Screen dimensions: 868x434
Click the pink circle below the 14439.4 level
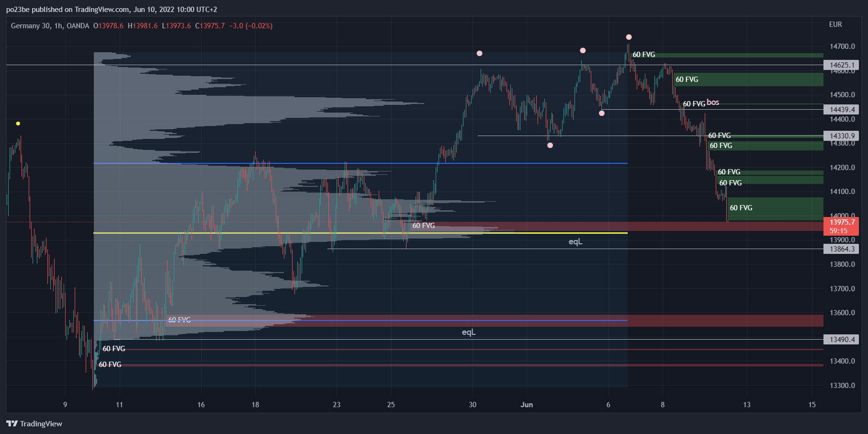pyautogui.click(x=602, y=113)
